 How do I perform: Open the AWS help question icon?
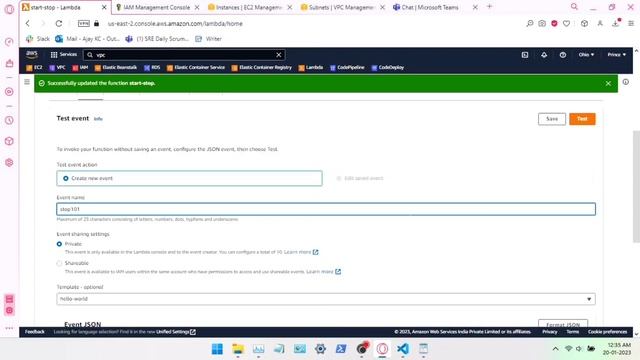pos(563,55)
